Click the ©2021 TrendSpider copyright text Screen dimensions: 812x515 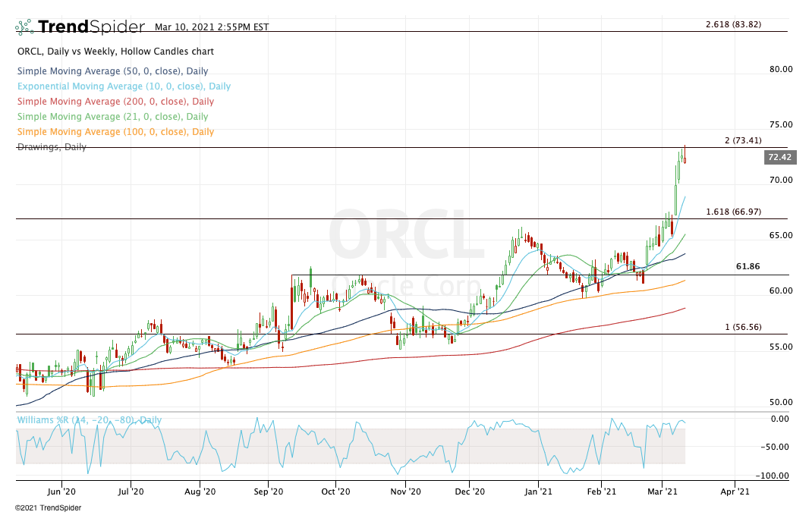click(48, 507)
